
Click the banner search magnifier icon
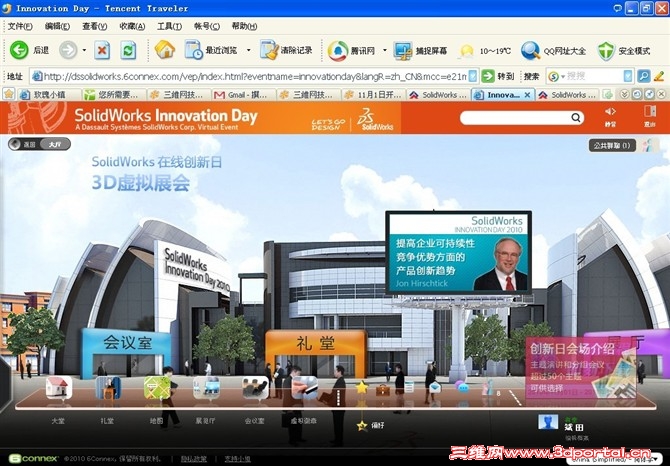click(x=576, y=117)
